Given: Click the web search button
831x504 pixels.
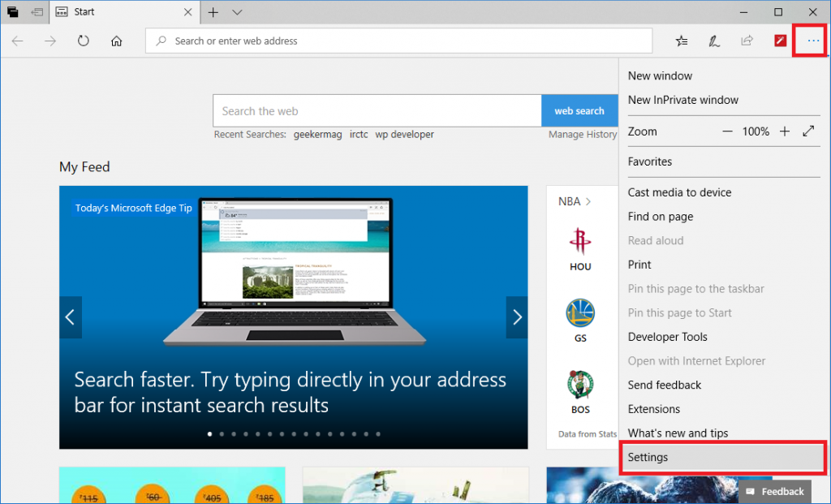Looking at the screenshot, I should click(x=579, y=110).
